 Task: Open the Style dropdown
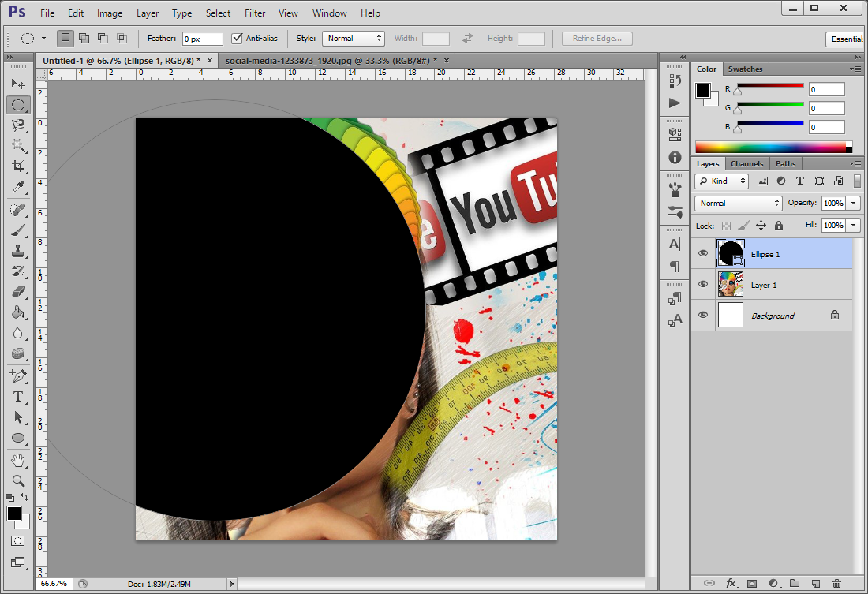(x=354, y=38)
